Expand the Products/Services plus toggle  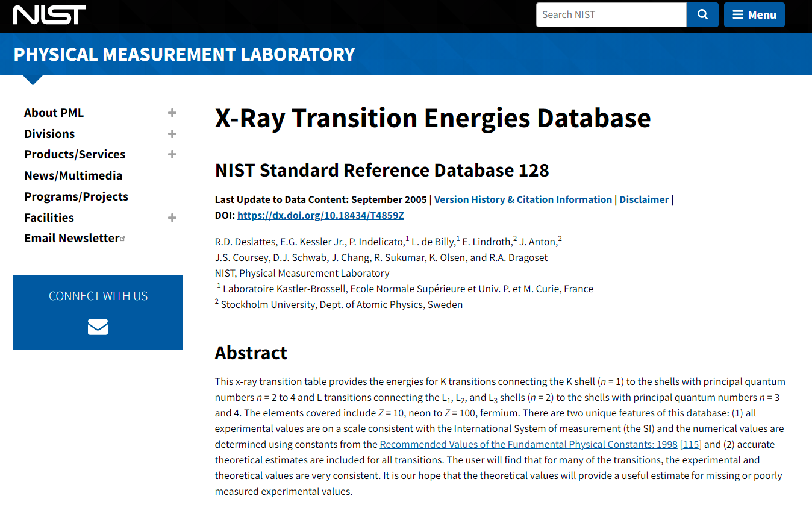(172, 154)
